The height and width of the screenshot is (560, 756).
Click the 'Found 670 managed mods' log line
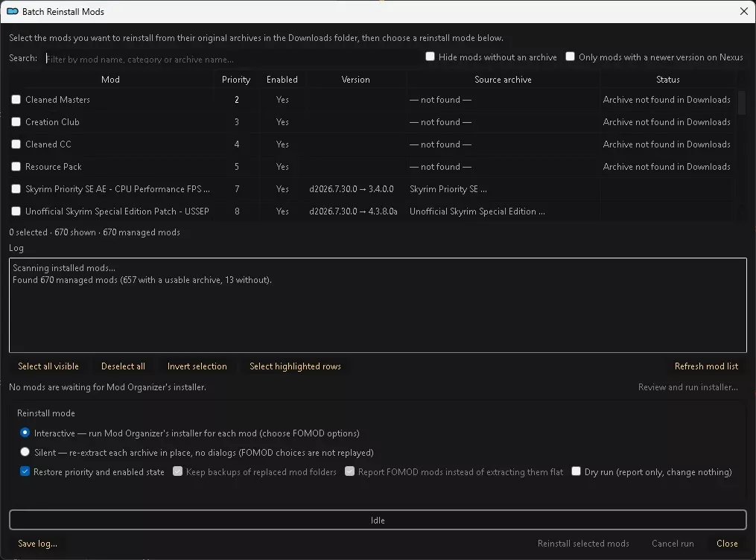click(142, 280)
